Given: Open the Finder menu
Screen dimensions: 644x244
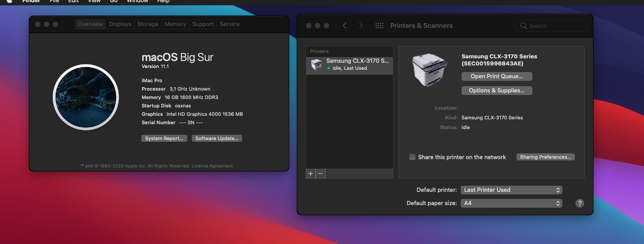Looking at the screenshot, I should [31, 1].
